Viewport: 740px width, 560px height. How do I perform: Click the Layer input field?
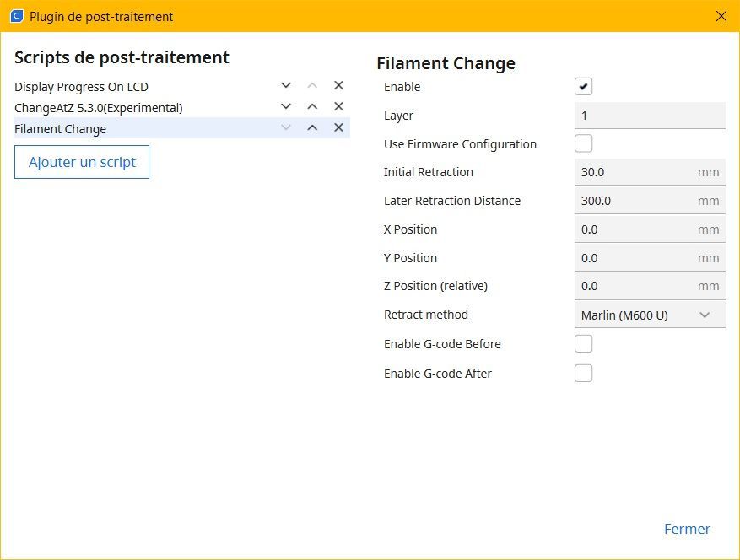point(650,116)
